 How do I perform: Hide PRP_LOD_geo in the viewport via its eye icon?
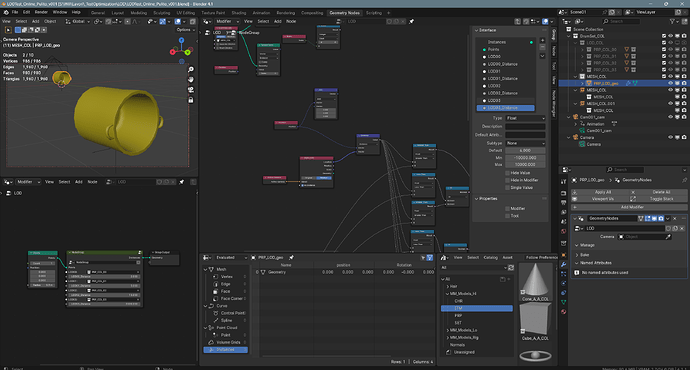tap(671, 83)
